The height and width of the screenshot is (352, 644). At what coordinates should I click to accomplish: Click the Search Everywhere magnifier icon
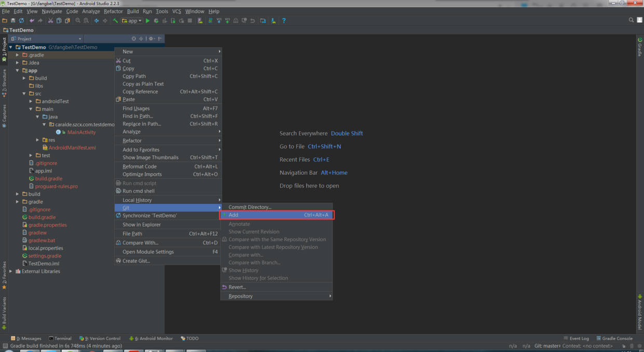(x=631, y=20)
